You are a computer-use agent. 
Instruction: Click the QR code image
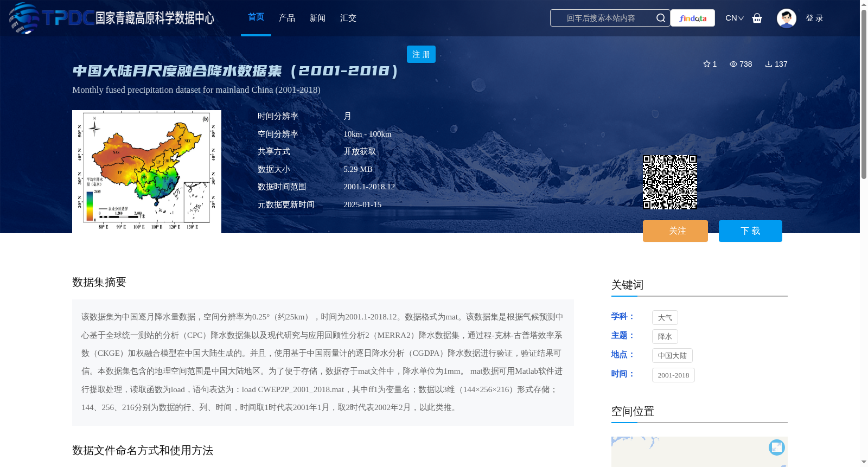(670, 182)
